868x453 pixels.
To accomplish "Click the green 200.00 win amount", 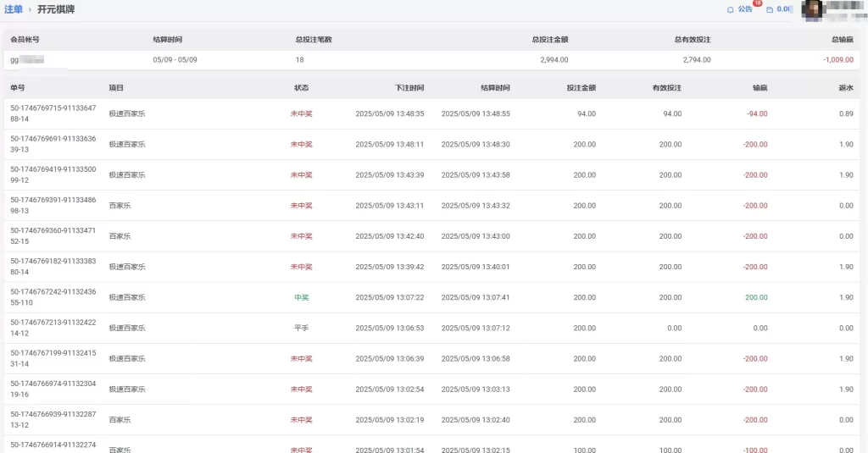I will 756,297.
